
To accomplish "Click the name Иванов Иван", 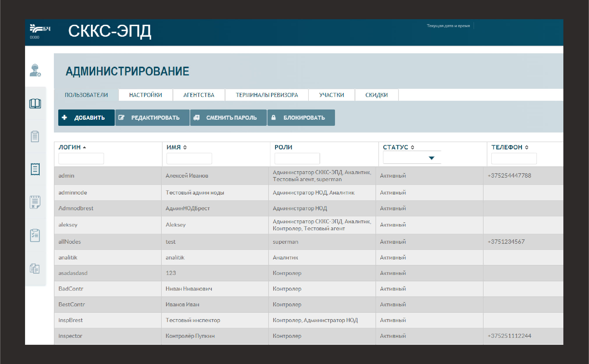I will pos(182,305).
